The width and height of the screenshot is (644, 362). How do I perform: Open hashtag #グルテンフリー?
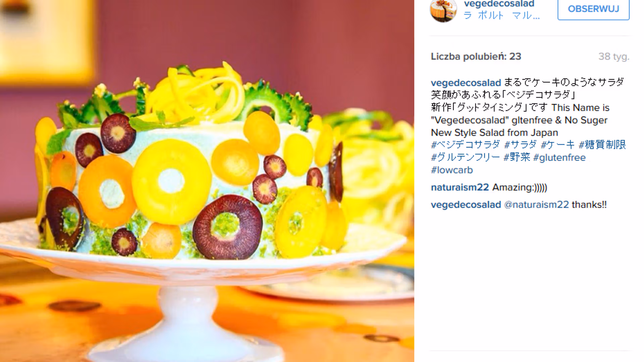(465, 157)
